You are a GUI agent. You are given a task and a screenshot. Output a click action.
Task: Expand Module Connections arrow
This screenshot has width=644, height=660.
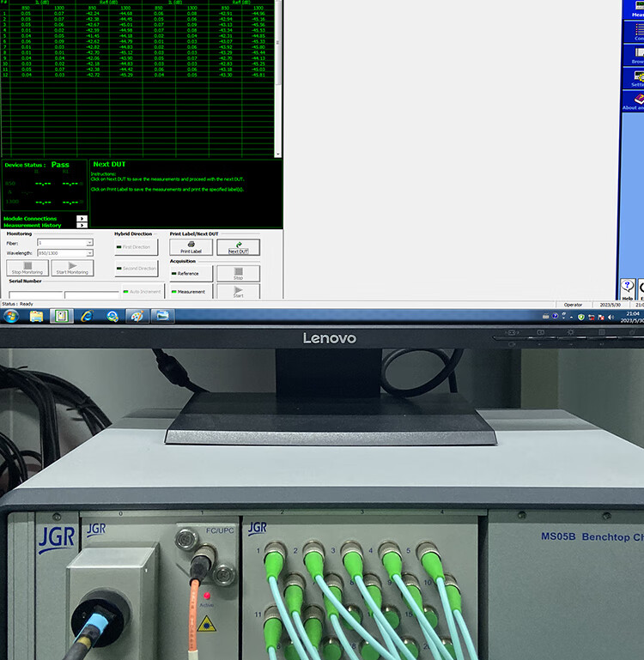coord(82,219)
